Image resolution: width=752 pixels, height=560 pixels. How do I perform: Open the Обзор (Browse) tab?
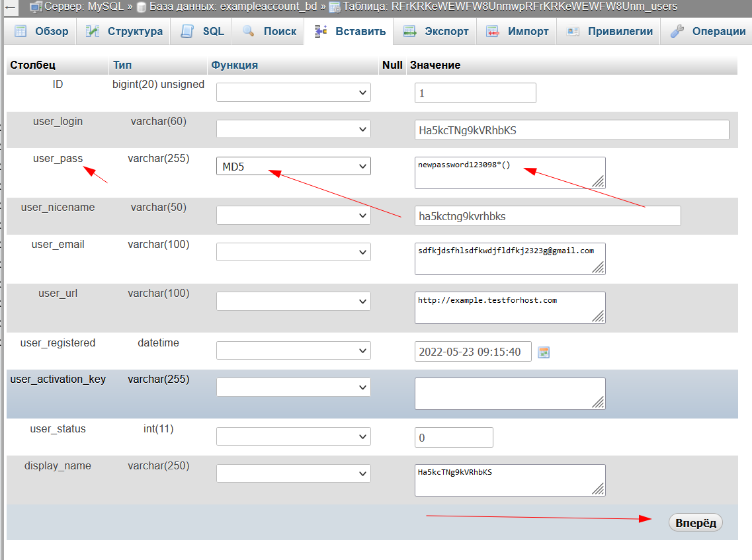(x=41, y=31)
